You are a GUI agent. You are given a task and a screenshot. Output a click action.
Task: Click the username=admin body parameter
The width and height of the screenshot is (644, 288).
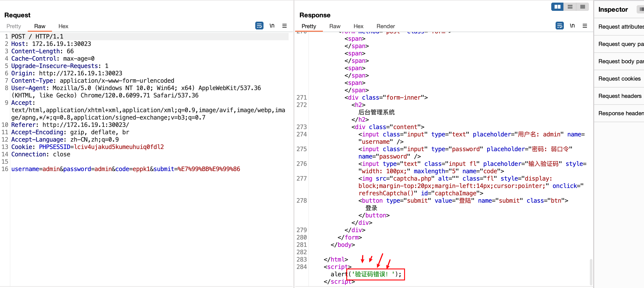pos(36,169)
